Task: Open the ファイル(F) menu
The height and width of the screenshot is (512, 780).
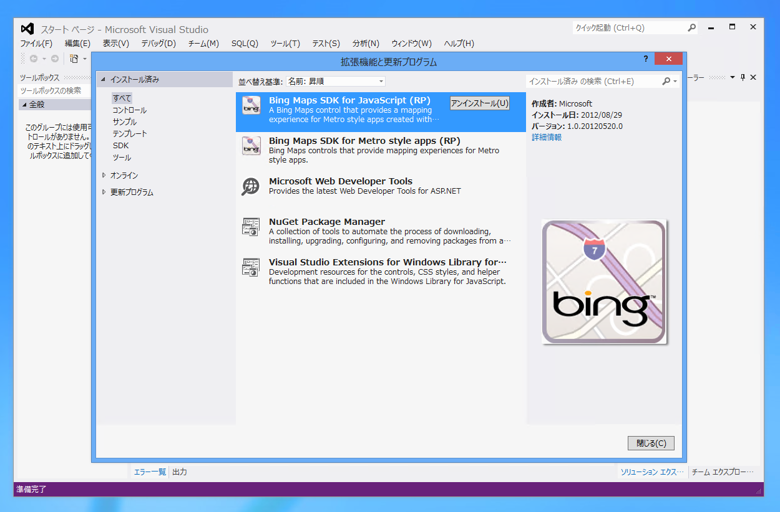Action: (x=36, y=44)
